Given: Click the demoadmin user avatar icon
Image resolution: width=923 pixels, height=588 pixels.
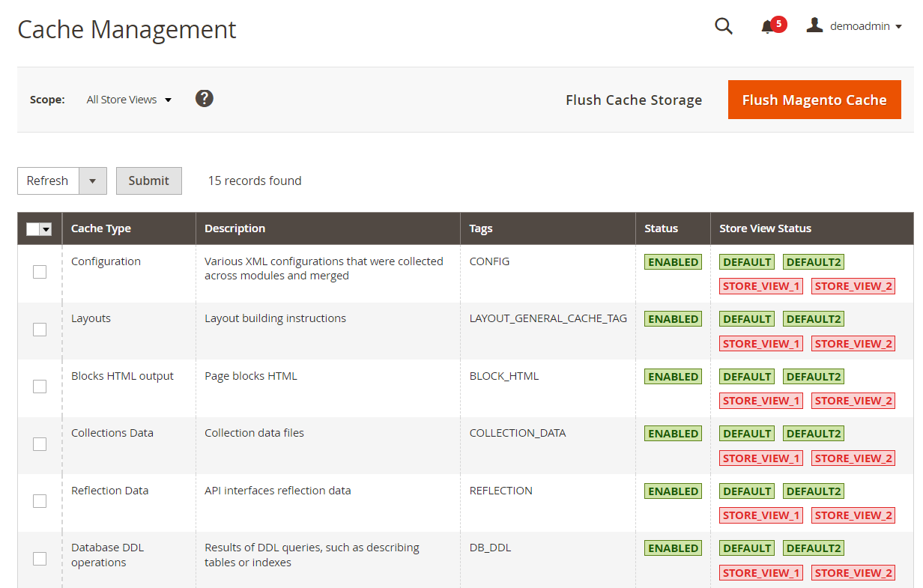Looking at the screenshot, I should pos(814,25).
